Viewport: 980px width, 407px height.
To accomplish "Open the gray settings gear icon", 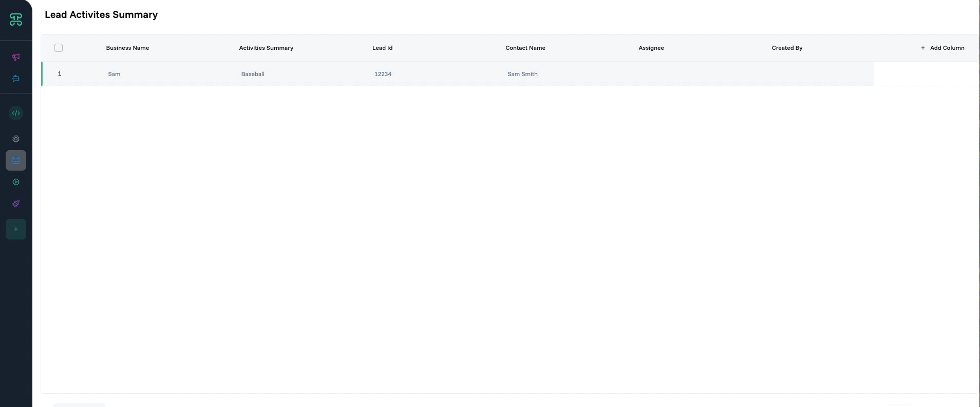I will (x=16, y=139).
